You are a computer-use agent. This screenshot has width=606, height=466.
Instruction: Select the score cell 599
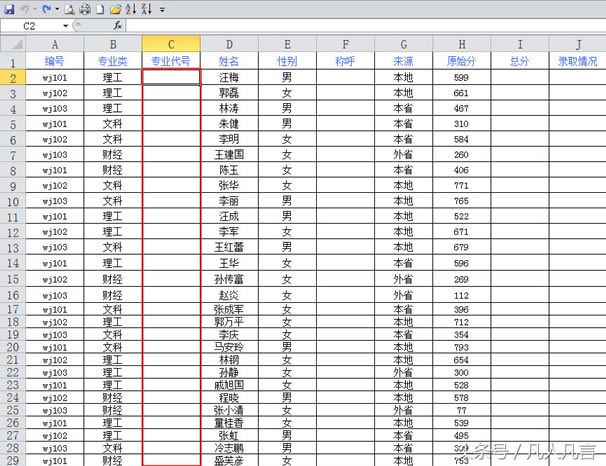(x=462, y=78)
